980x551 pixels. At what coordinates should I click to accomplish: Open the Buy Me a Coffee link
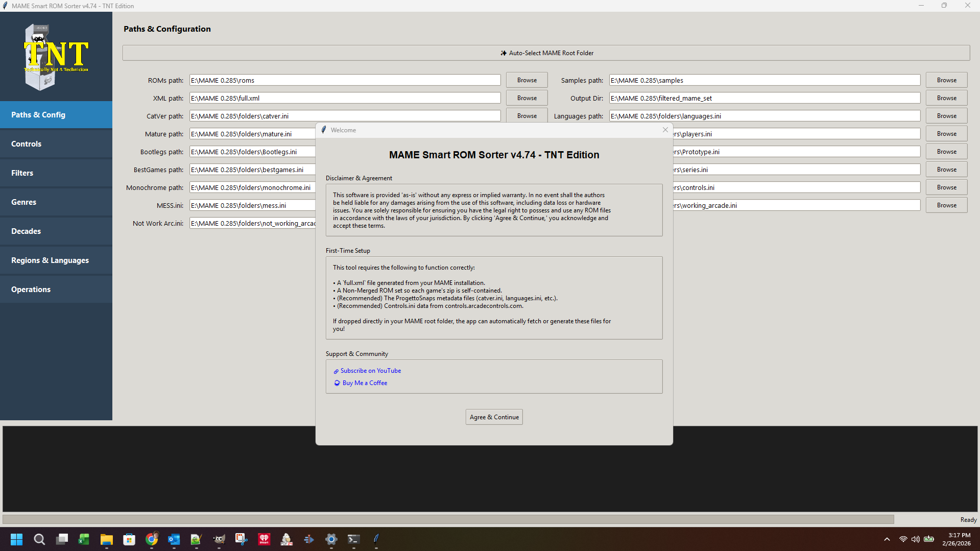(365, 383)
